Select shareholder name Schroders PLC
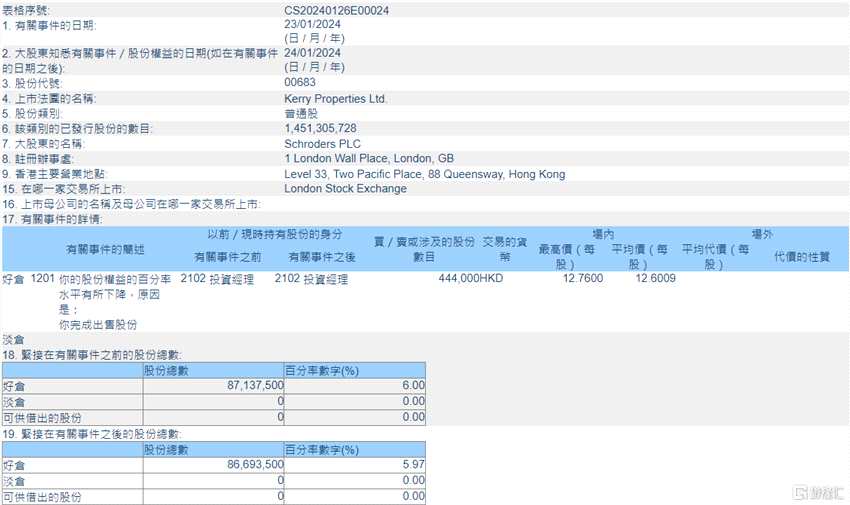Screen dimensions: 850x505 (322, 144)
